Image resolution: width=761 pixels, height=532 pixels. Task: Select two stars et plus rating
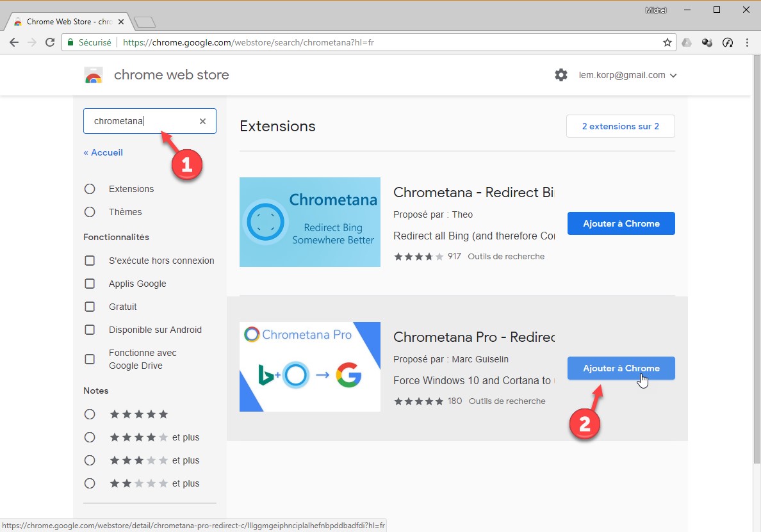pyautogui.click(x=90, y=483)
